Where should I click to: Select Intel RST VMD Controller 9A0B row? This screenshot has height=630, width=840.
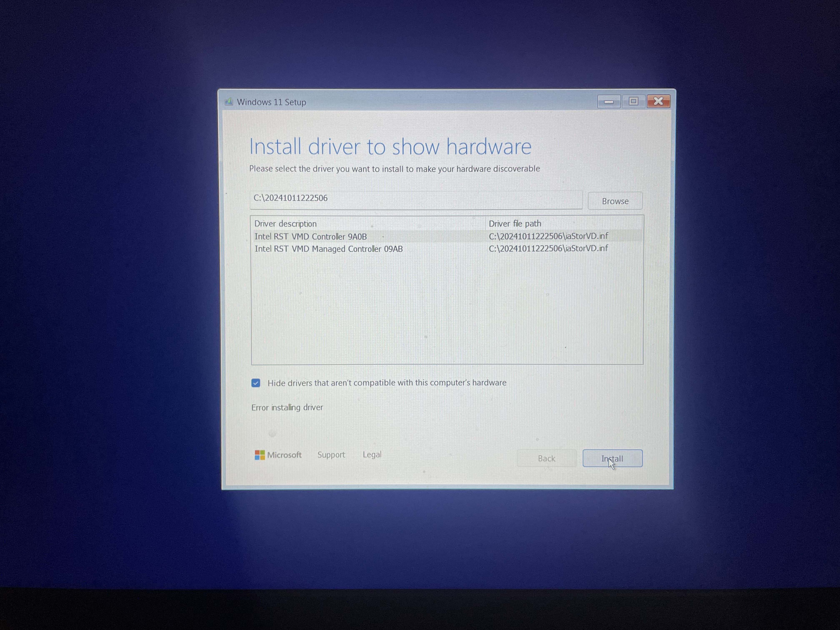[x=447, y=236]
